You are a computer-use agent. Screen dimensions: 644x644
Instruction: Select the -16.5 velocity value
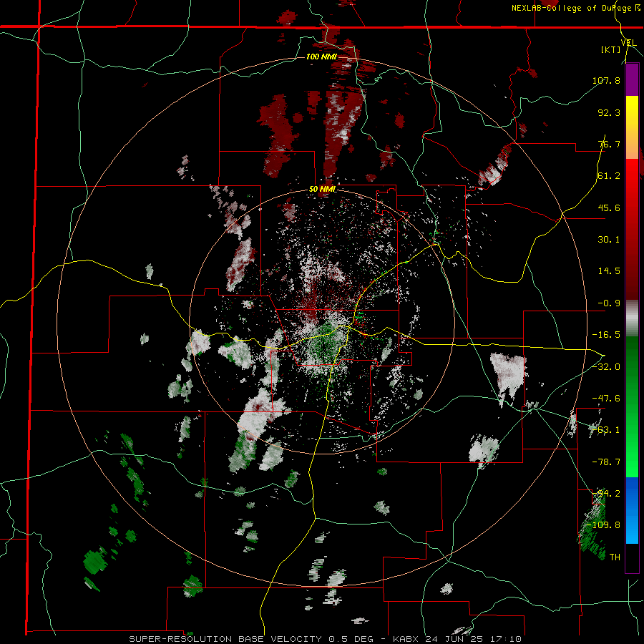(x=606, y=335)
